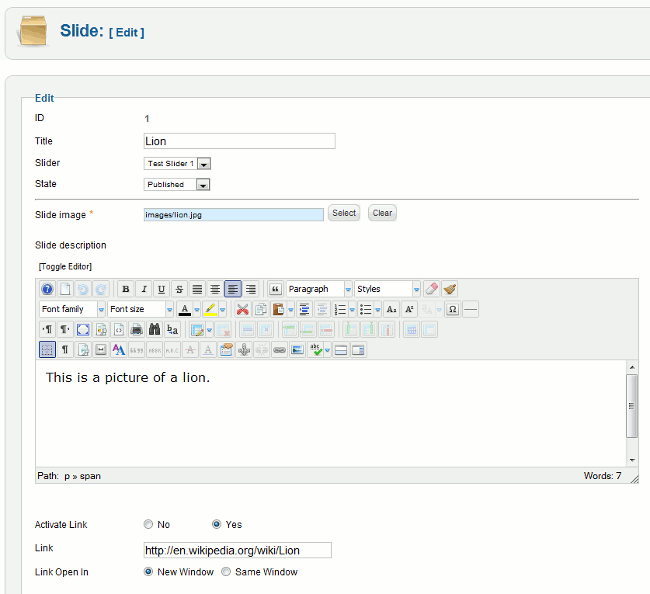Click the Redo arrow icon
This screenshot has height=594, width=650.
coord(101,289)
